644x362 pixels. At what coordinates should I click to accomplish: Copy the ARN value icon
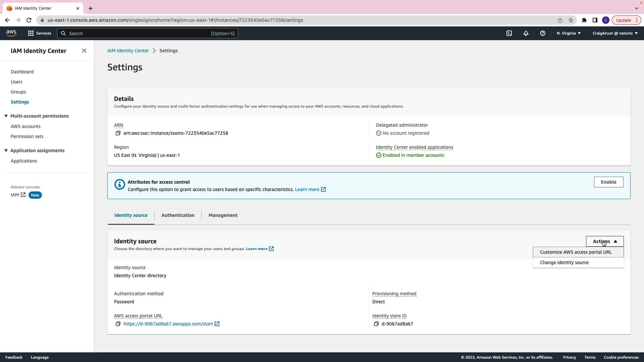[118, 133]
